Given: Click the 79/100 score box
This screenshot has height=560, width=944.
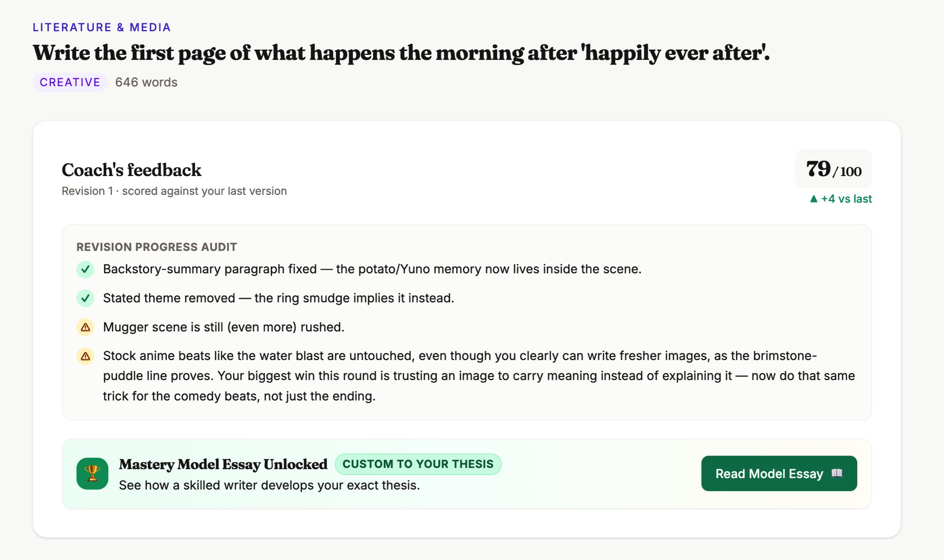Looking at the screenshot, I should coord(834,169).
